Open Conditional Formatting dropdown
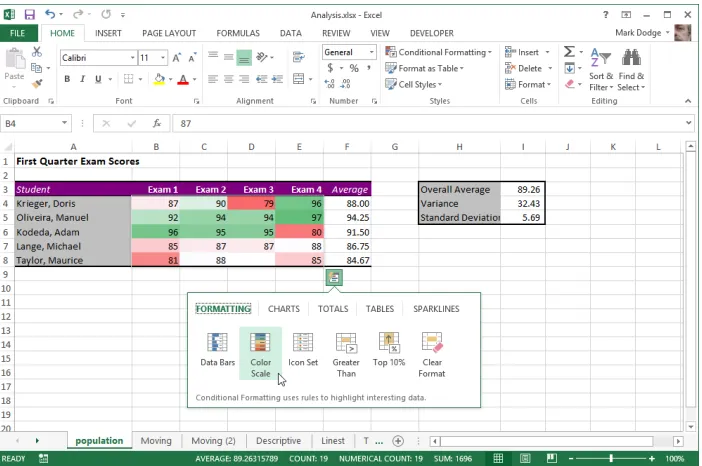702x466 pixels. point(439,52)
